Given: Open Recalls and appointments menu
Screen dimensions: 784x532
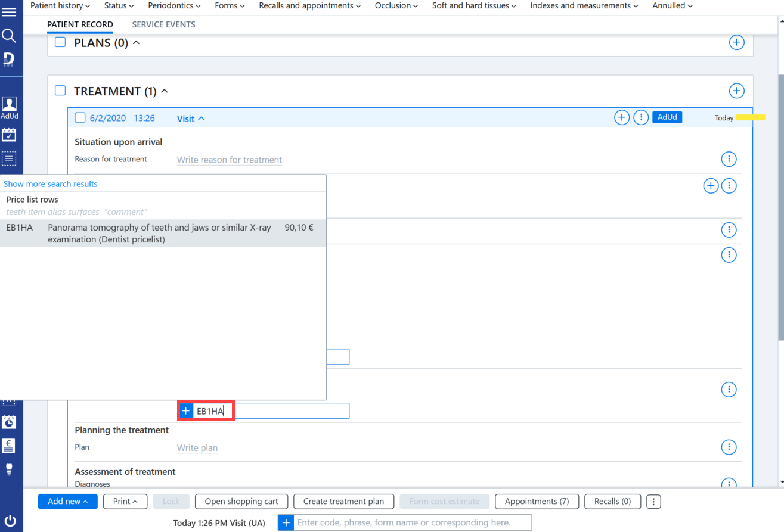Looking at the screenshot, I should coord(310,5).
